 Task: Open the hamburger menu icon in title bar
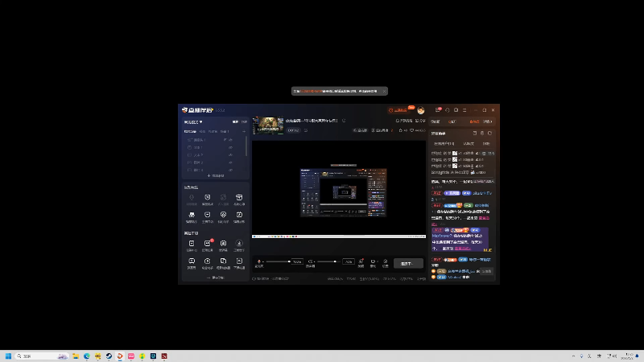coord(464,110)
